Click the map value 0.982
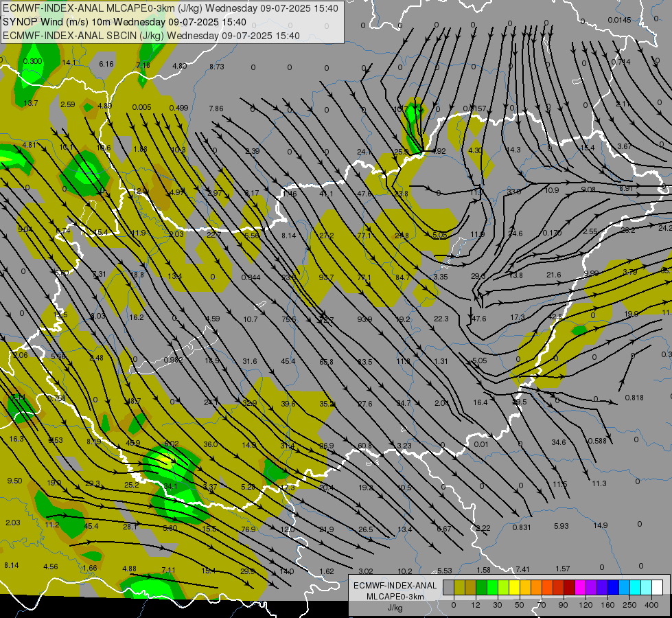This screenshot has width=672, height=618. (x=173, y=360)
